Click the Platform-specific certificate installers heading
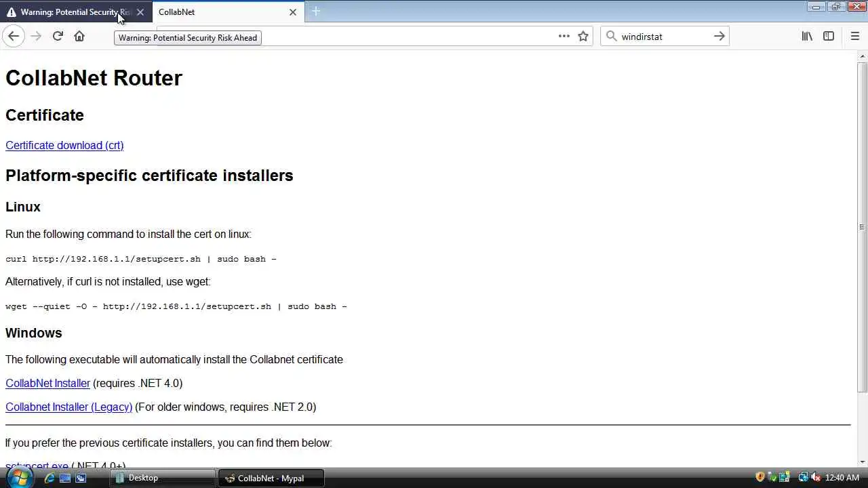Screen dimensions: 868x488 coord(149,176)
